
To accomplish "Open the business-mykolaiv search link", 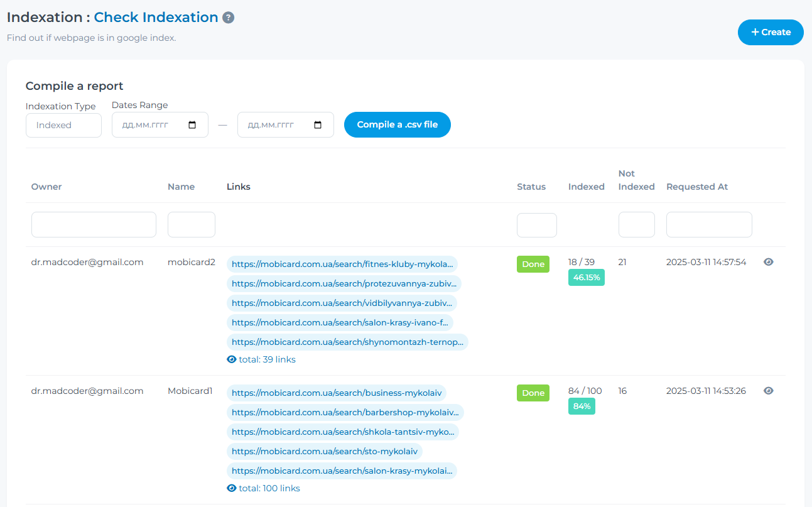I will coord(337,393).
